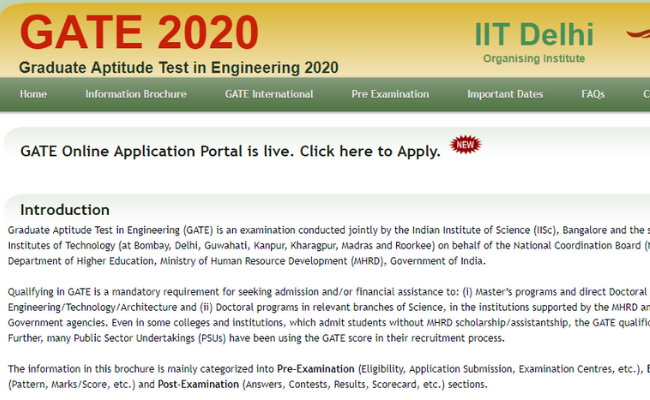Click the IIT Delhi heading text

pos(533,35)
